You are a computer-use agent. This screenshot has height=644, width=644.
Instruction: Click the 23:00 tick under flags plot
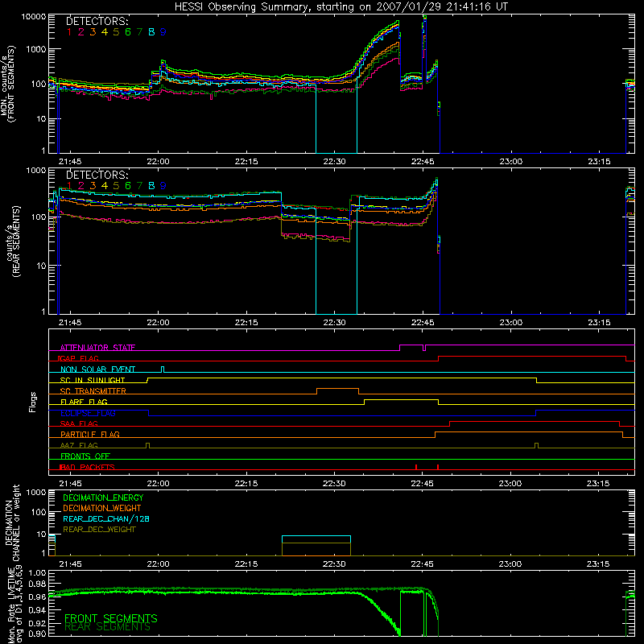510,484
